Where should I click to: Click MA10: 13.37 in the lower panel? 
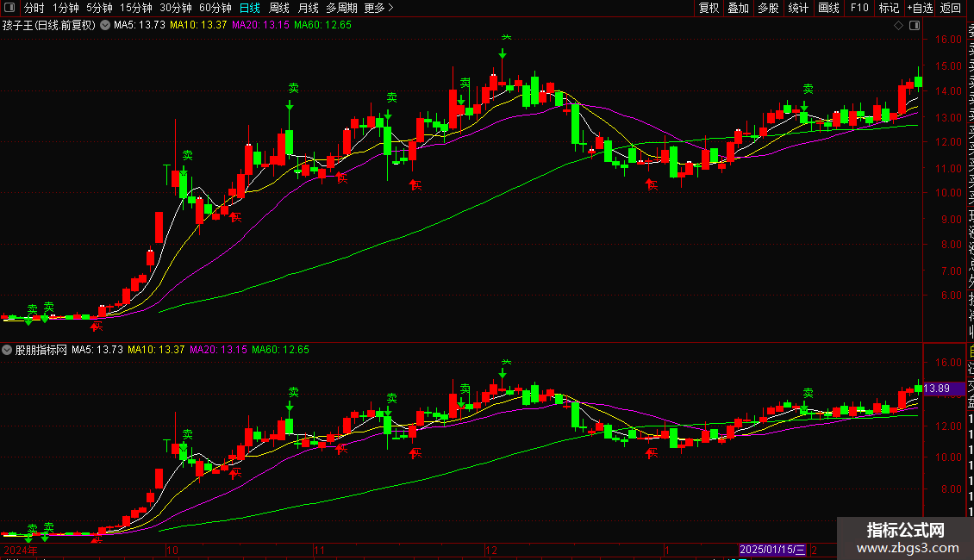tap(156, 350)
